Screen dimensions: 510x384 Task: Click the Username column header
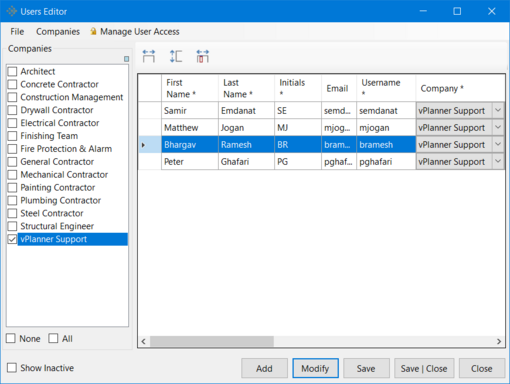click(x=386, y=88)
